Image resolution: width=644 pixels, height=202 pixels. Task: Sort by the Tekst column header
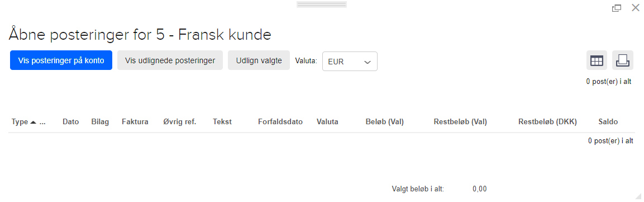222,122
